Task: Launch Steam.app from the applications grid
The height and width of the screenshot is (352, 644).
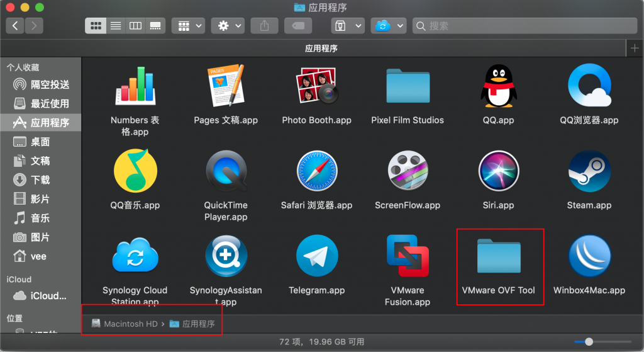Action: [589, 171]
